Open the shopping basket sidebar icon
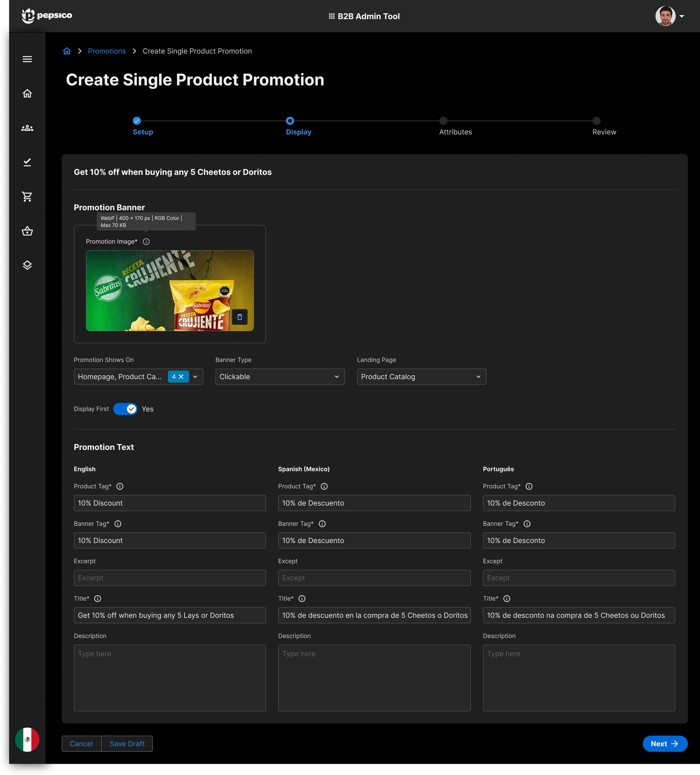Viewport: 700px width, 775px height. coord(27,231)
